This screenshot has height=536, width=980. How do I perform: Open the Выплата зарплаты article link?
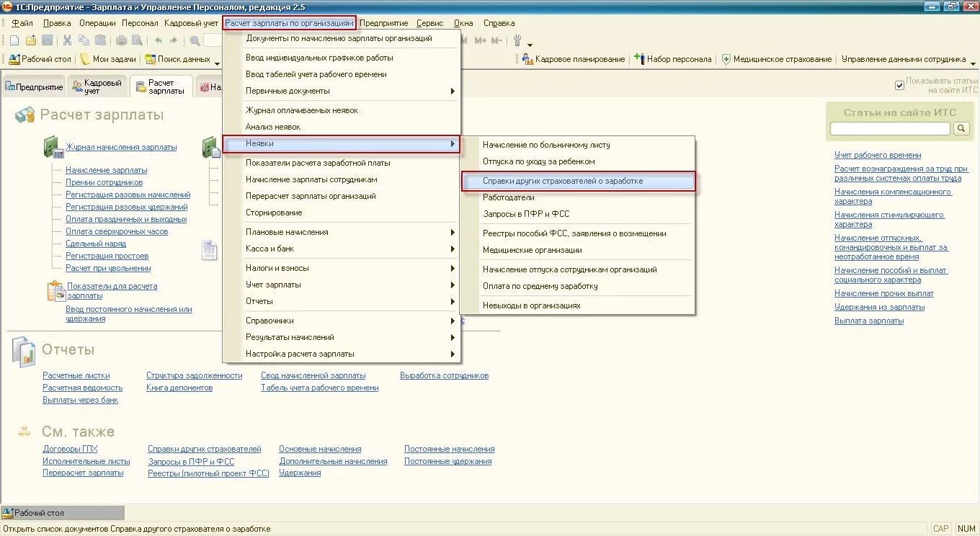tap(869, 321)
